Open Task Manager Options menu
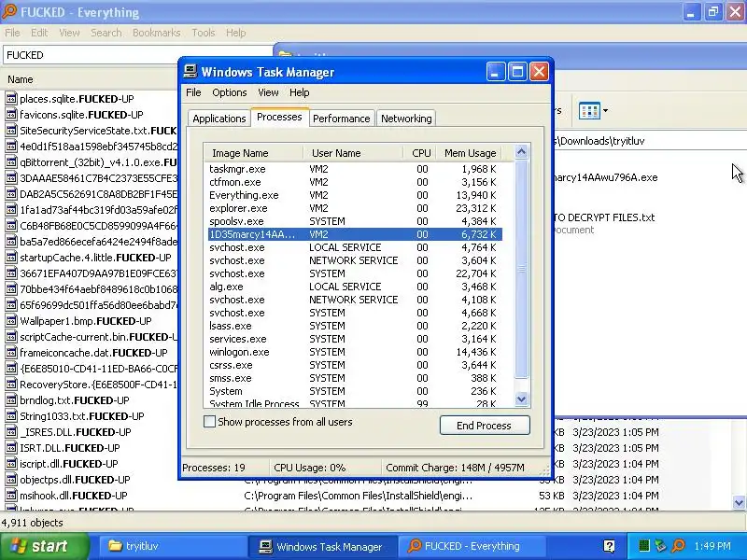Viewport: 747px width, 560px height. (x=229, y=92)
